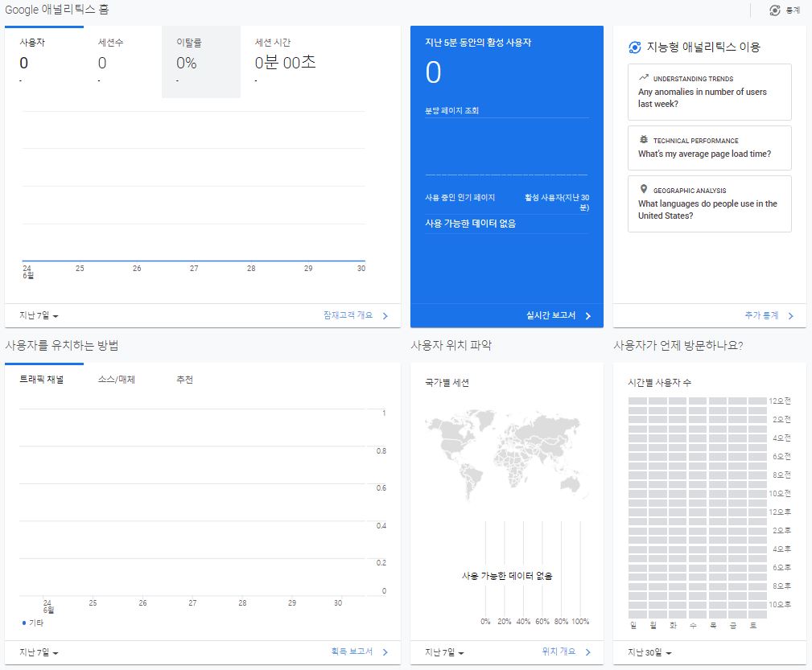Click the 사용 중인 인기 페이지 heading
The width and height of the screenshot is (812, 670).
(460, 197)
